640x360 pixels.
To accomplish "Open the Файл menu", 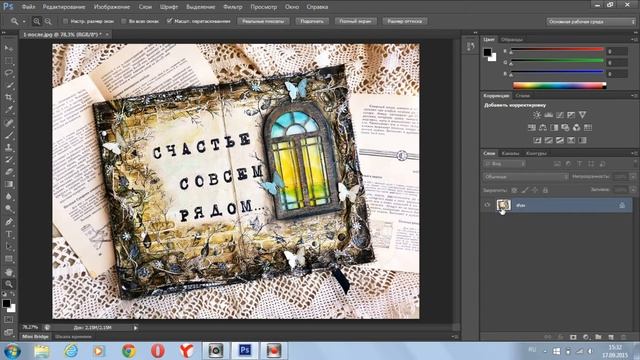I will [28, 7].
